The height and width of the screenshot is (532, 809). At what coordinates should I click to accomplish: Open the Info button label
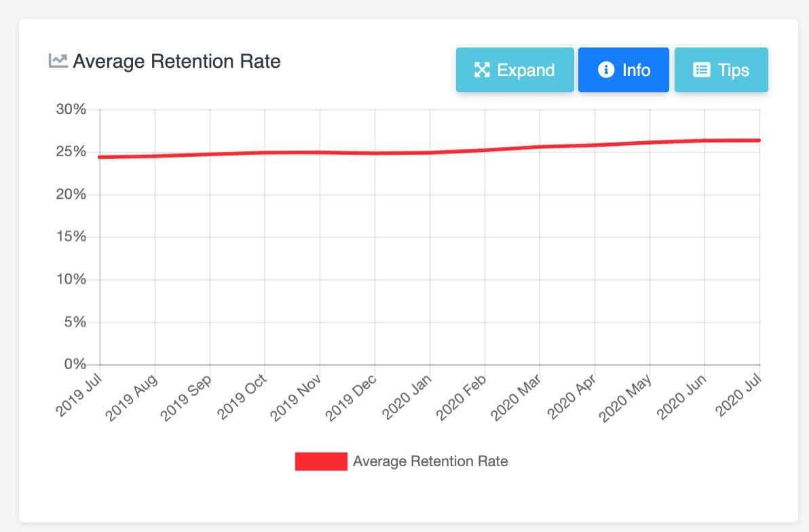(x=636, y=70)
